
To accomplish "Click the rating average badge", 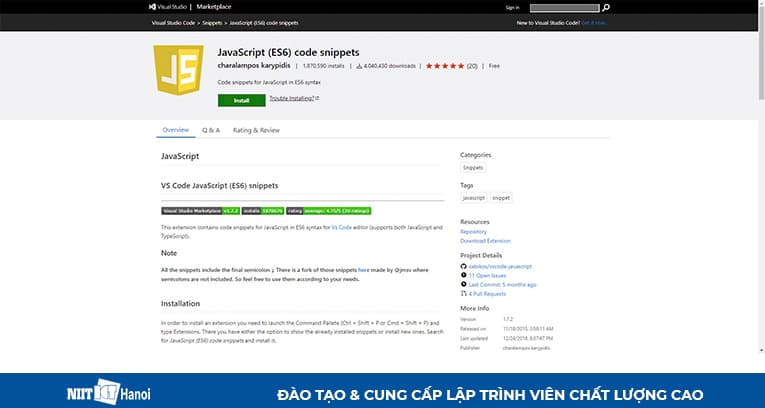I will (328, 211).
